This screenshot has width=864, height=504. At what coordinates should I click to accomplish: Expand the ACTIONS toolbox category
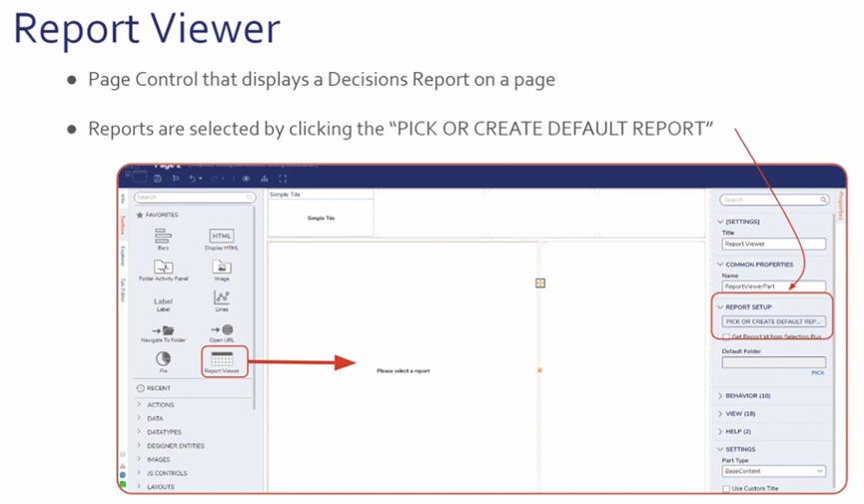click(x=139, y=404)
